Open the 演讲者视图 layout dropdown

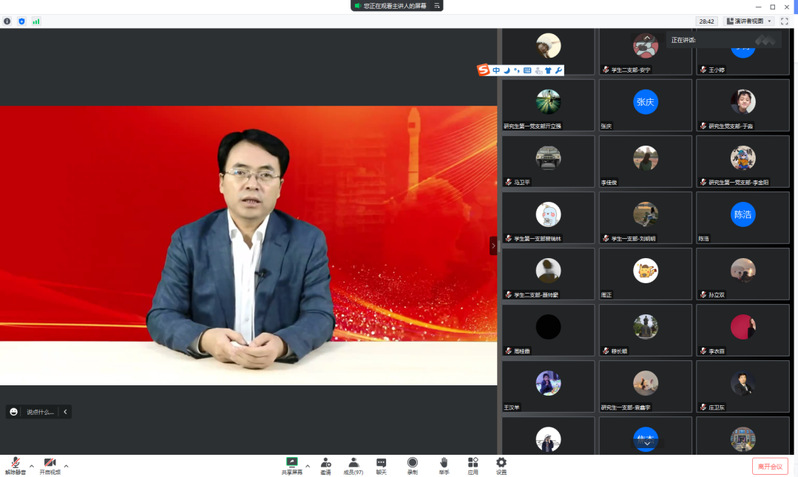(x=749, y=21)
